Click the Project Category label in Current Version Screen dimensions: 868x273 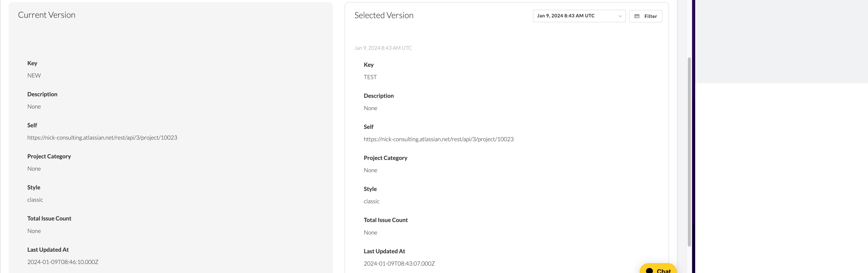coord(49,156)
